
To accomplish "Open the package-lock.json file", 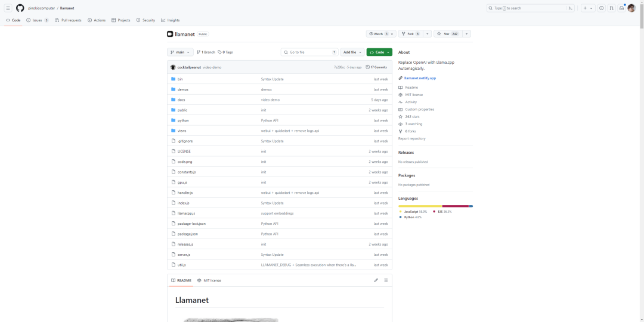I will pyautogui.click(x=192, y=224).
